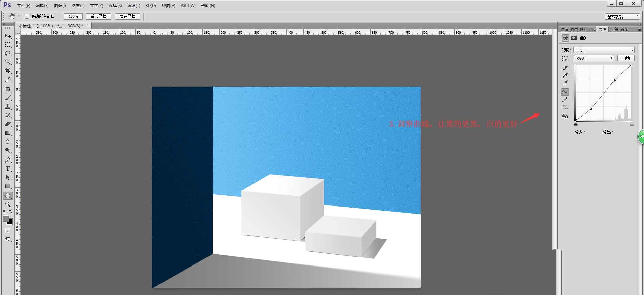Open the 窗口(W) menu

[188, 6]
